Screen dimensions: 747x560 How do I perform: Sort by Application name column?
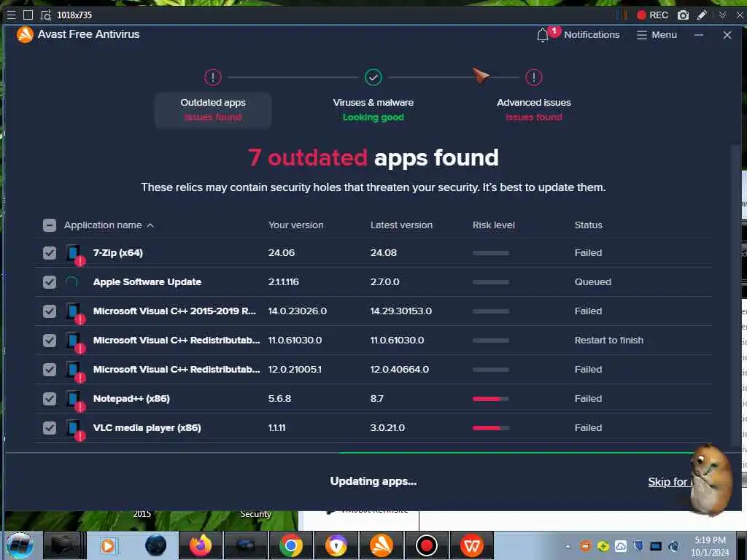point(109,225)
